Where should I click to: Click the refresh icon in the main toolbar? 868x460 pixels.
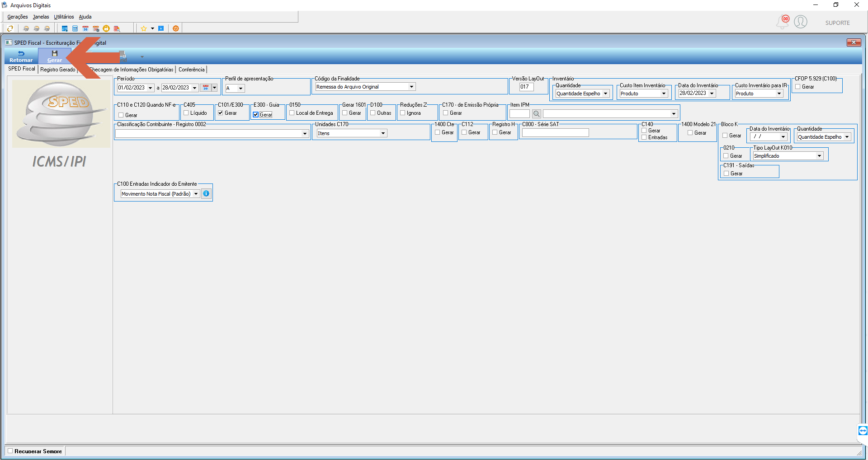point(10,28)
